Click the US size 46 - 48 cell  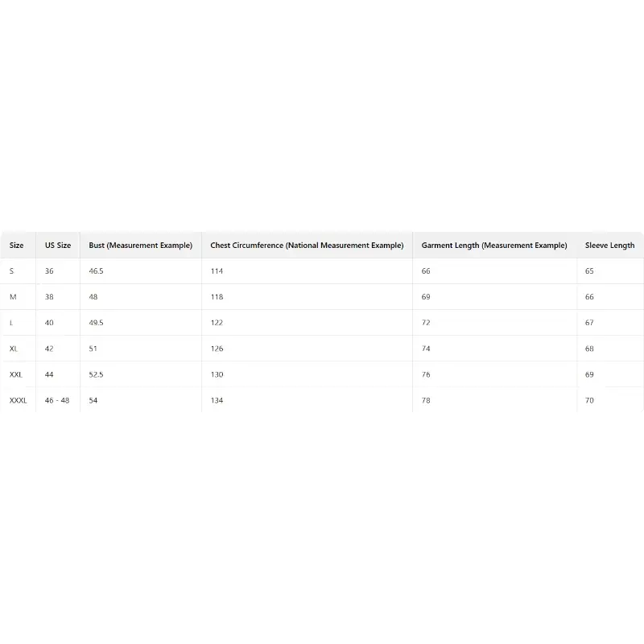(x=57, y=400)
